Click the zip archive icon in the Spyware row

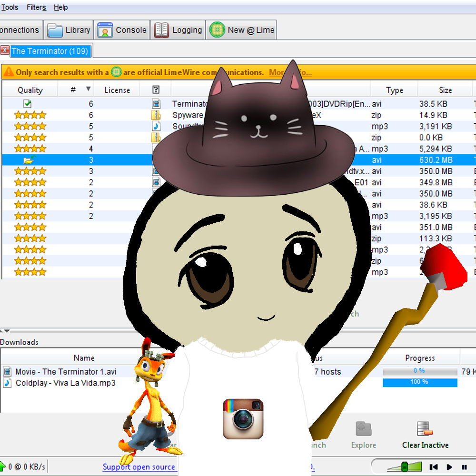pos(156,115)
